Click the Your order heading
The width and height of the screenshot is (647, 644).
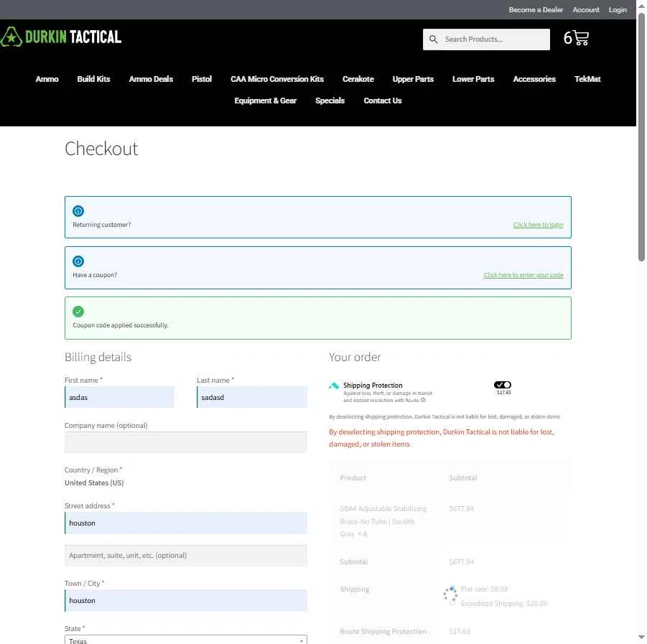[x=355, y=358]
